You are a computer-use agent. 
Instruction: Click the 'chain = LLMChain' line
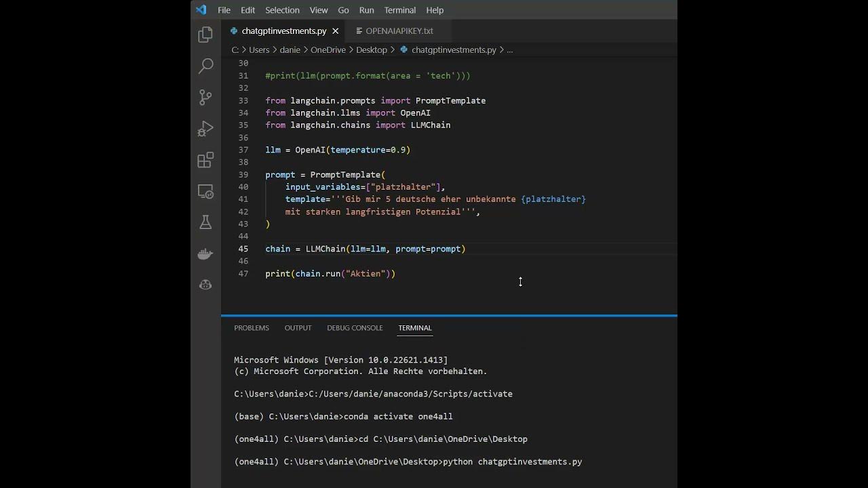(366, 249)
